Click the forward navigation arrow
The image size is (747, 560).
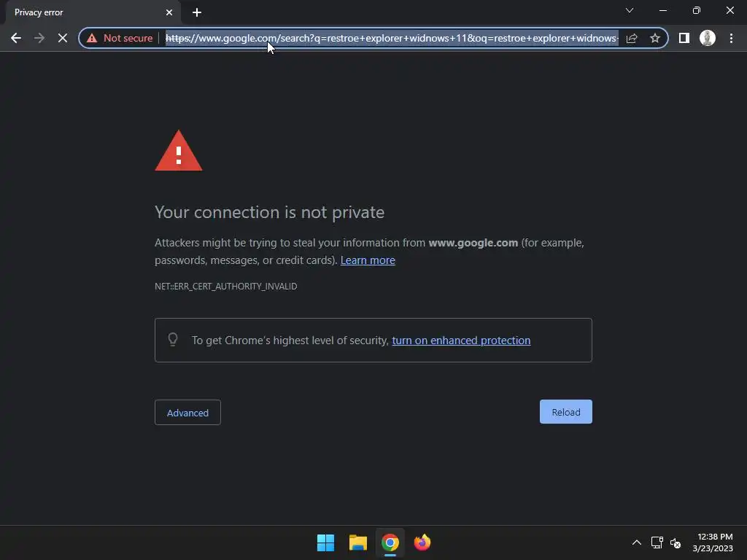point(39,38)
